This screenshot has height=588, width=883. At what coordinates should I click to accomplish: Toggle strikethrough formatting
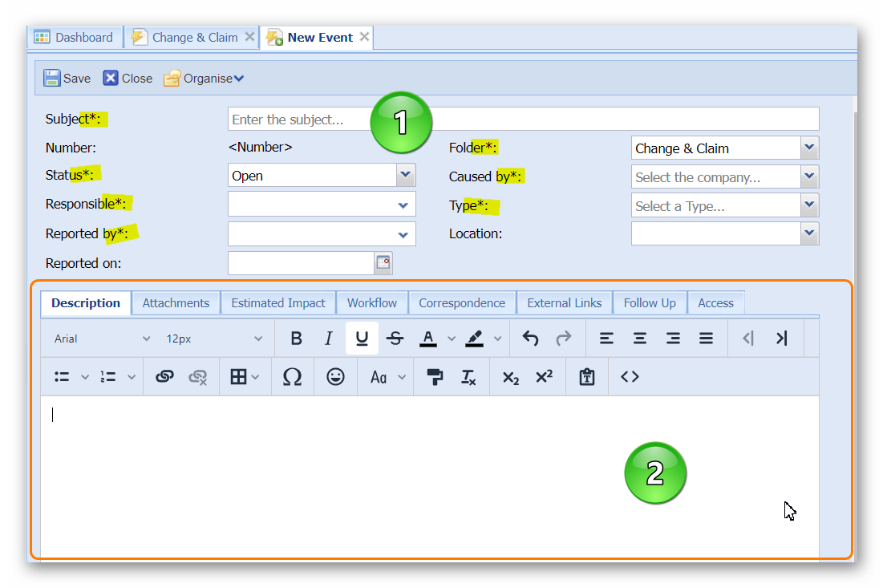[395, 339]
